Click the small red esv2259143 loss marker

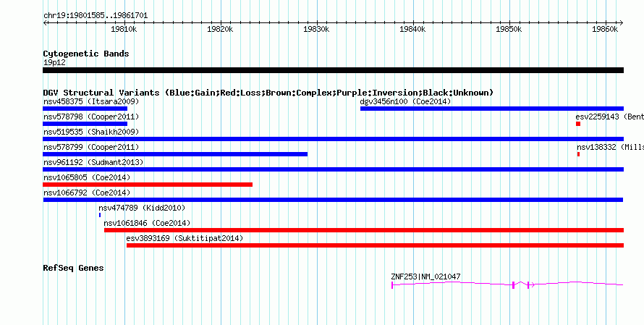[x=578, y=124]
